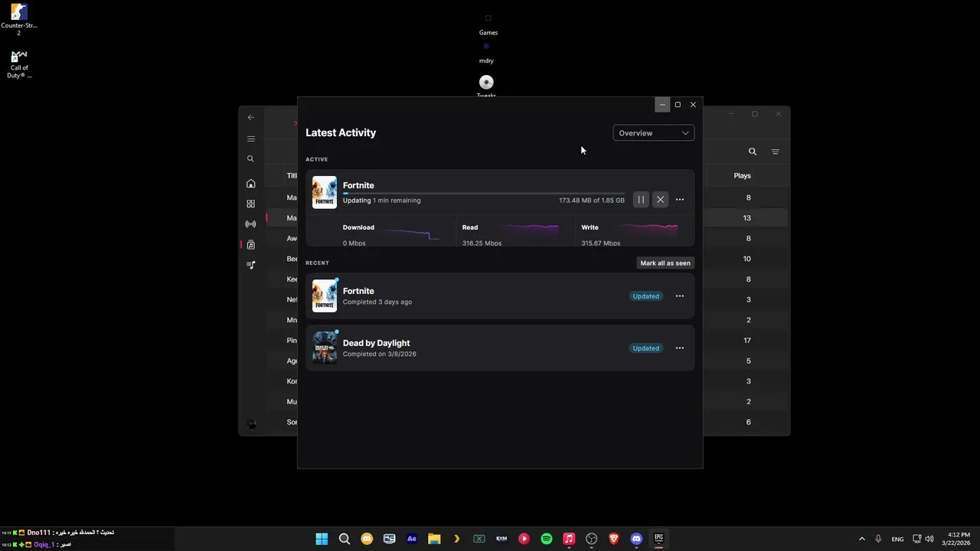Click search icon in music app sidebar
980x551 pixels.
(x=250, y=159)
